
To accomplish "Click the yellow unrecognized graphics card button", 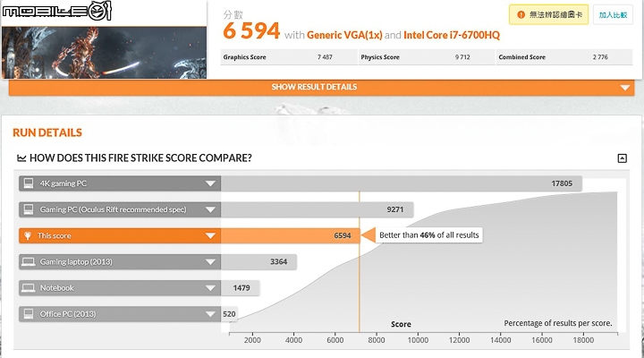I will tap(548, 15).
